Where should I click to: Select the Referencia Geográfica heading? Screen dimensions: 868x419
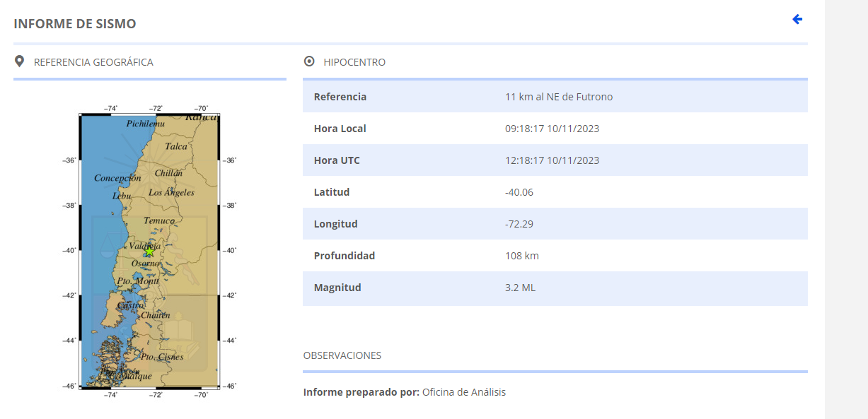(93, 62)
